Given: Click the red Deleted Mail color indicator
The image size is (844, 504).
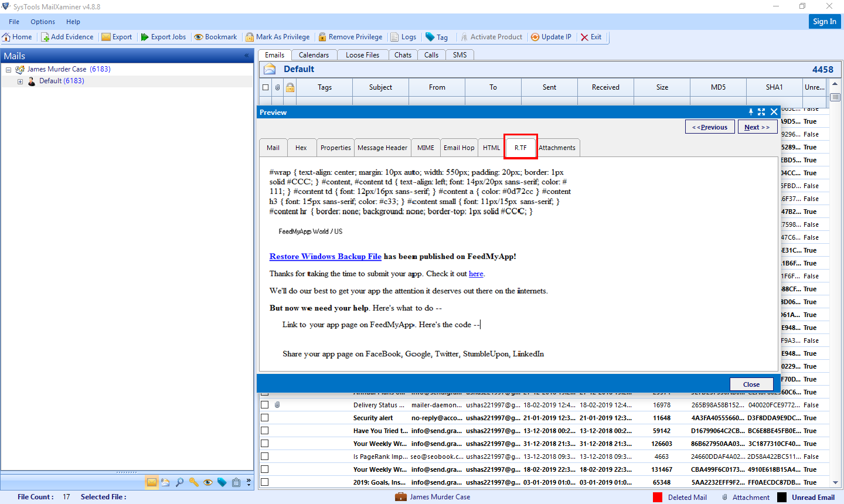Looking at the screenshot, I should pyautogui.click(x=657, y=496).
